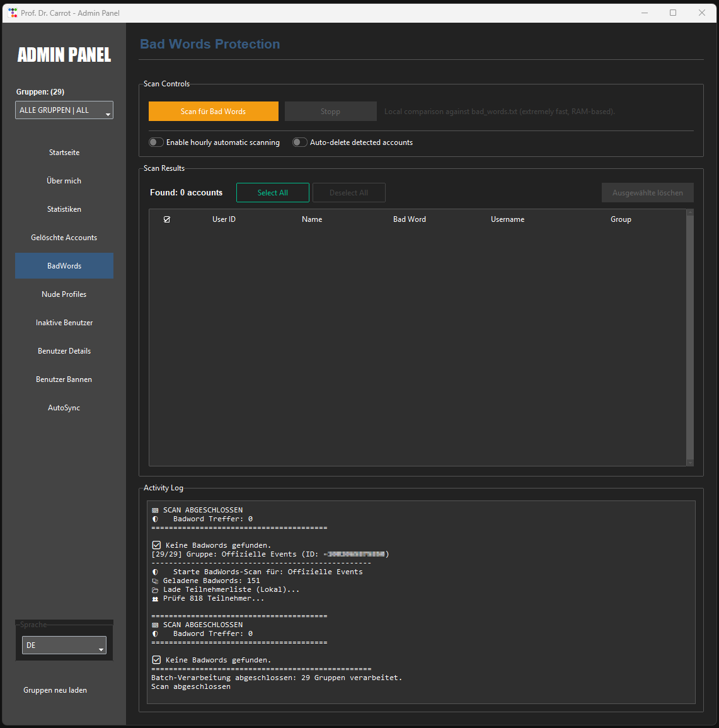The width and height of the screenshot is (719, 728).
Task: Expand the DE language dropdown
Action: point(64,645)
